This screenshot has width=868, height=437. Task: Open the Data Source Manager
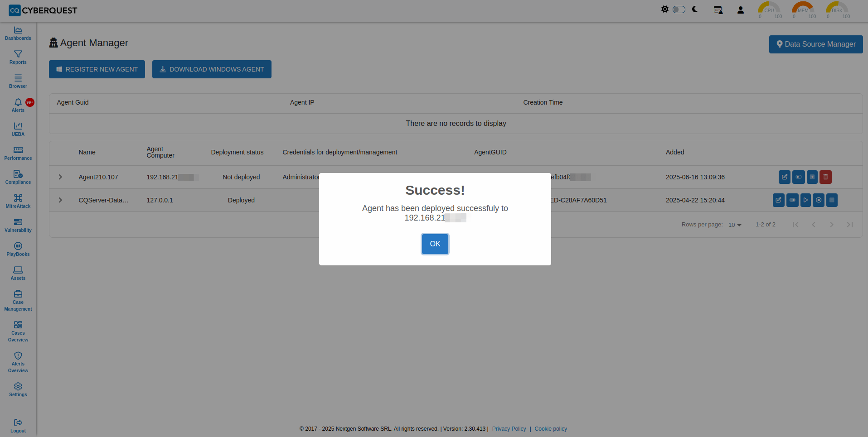tap(815, 44)
